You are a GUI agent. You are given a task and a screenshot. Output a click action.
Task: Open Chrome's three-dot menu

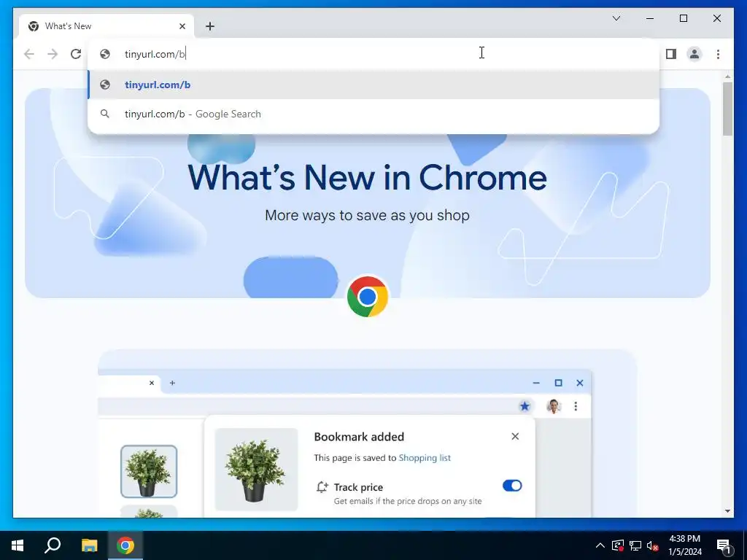718,54
